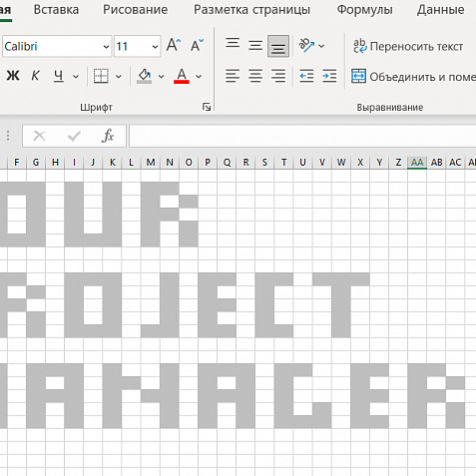Open the fill color dropdown arrow
Screen dimensions: 476x476
(162, 77)
